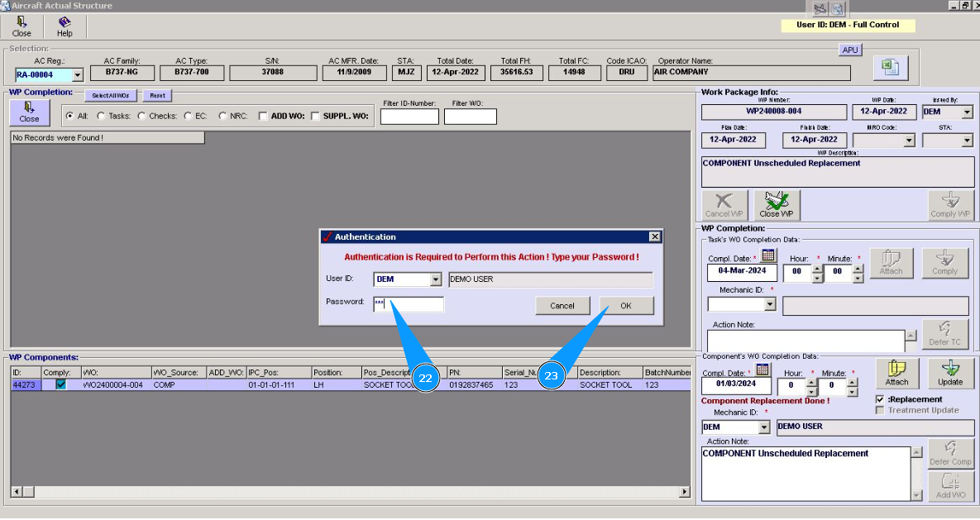The image size is (980, 520).
Task: Click the Password input field
Action: [409, 304]
